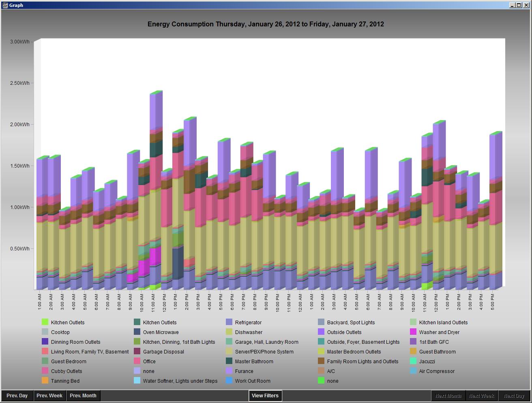Click the Graph window title icon
532x403 pixels.
[x=5, y=5]
